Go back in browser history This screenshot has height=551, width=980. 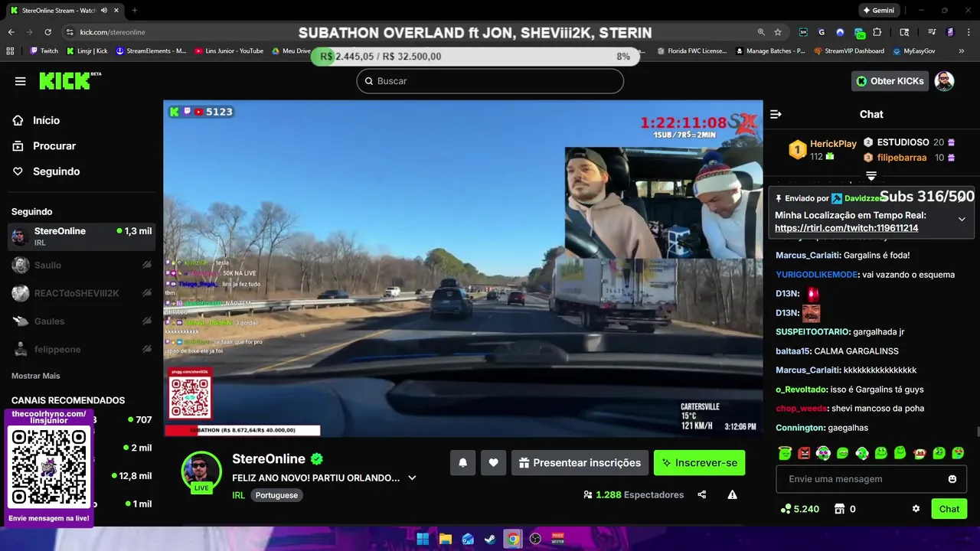click(11, 32)
